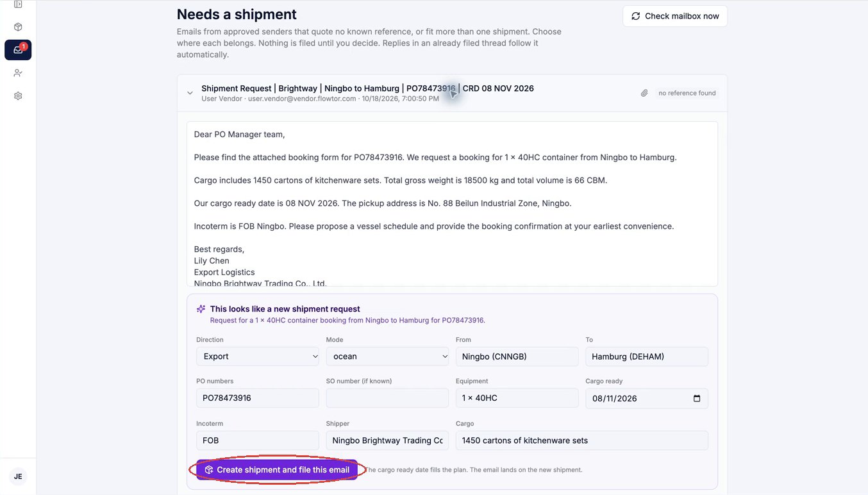This screenshot has height=495, width=868.
Task: Open the JE user avatar
Action: pyautogui.click(x=18, y=476)
